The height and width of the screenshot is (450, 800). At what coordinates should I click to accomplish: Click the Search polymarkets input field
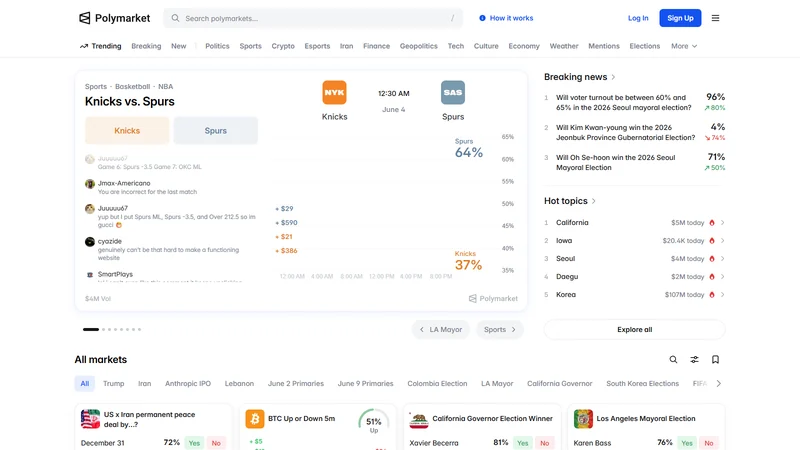313,18
